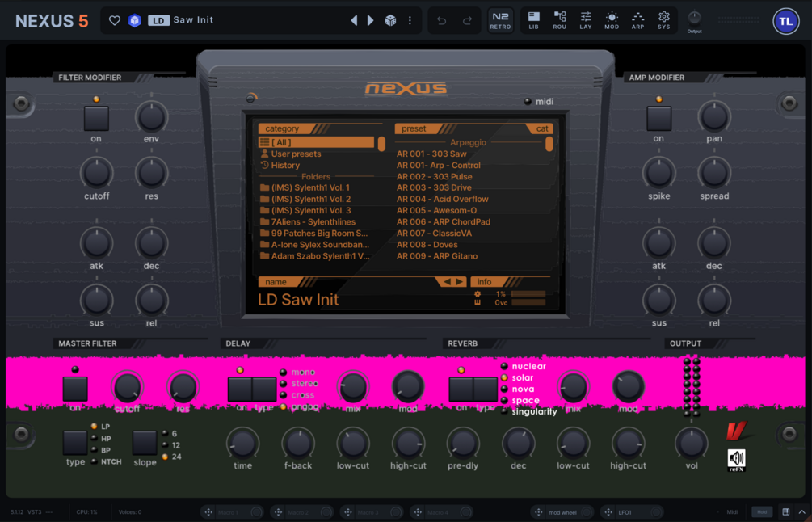Click the reFX speaker icon
812x522 pixels.
tap(736, 460)
